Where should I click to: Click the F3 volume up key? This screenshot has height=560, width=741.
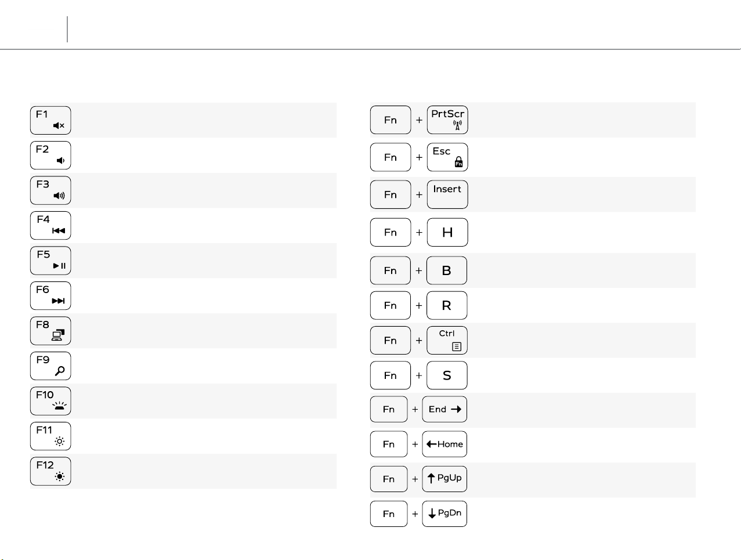pyautogui.click(x=50, y=191)
